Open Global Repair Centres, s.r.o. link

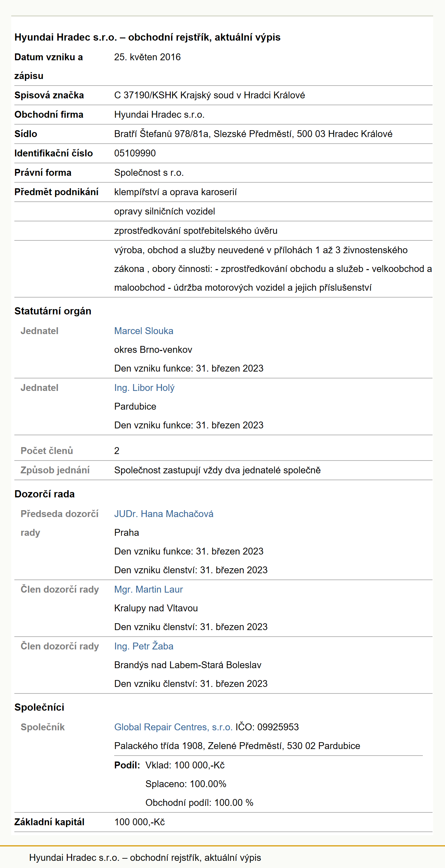coord(174,727)
